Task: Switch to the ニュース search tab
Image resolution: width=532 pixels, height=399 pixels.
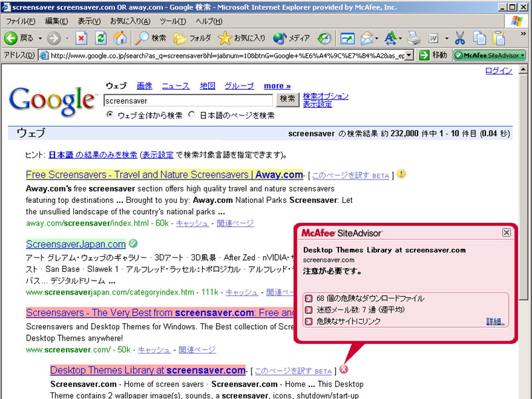Action: tap(176, 86)
